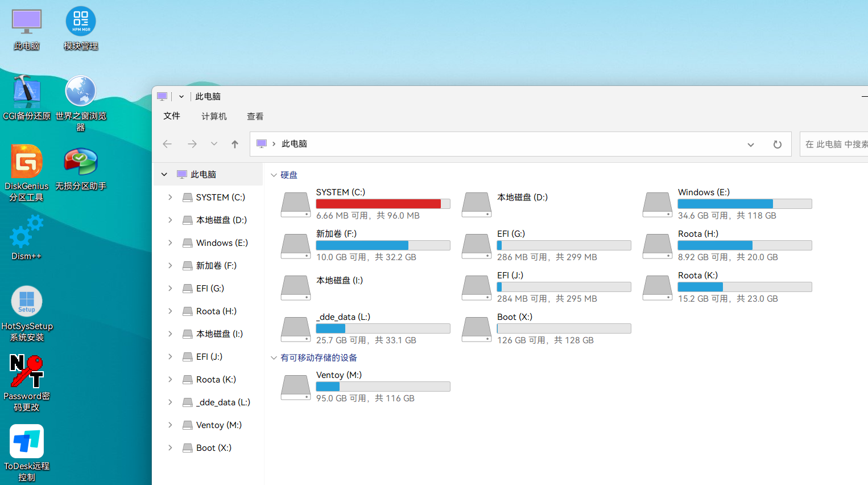Expand Windows (E:) tree node
The image size is (868, 485).
point(170,242)
